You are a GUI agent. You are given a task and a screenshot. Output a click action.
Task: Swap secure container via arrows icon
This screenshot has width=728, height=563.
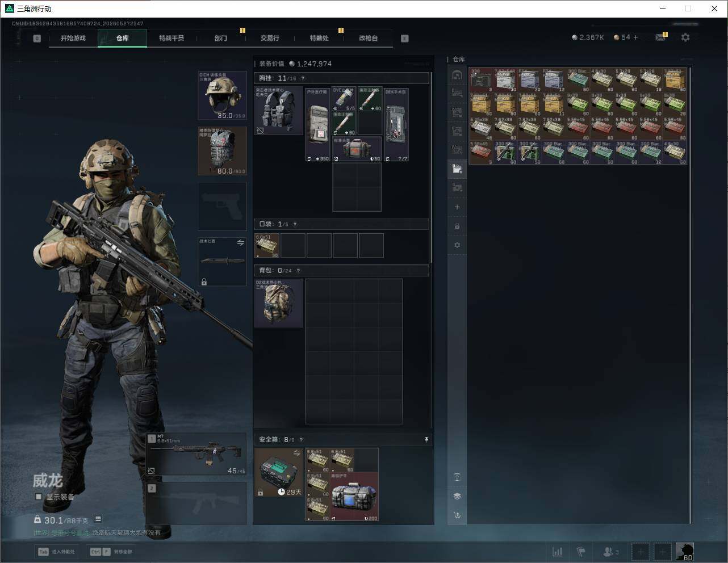[296, 453]
